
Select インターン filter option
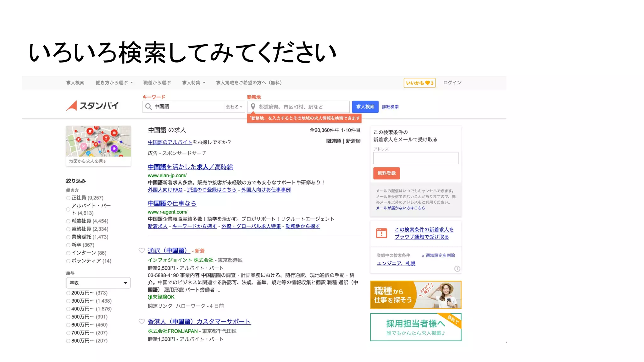coord(68,253)
